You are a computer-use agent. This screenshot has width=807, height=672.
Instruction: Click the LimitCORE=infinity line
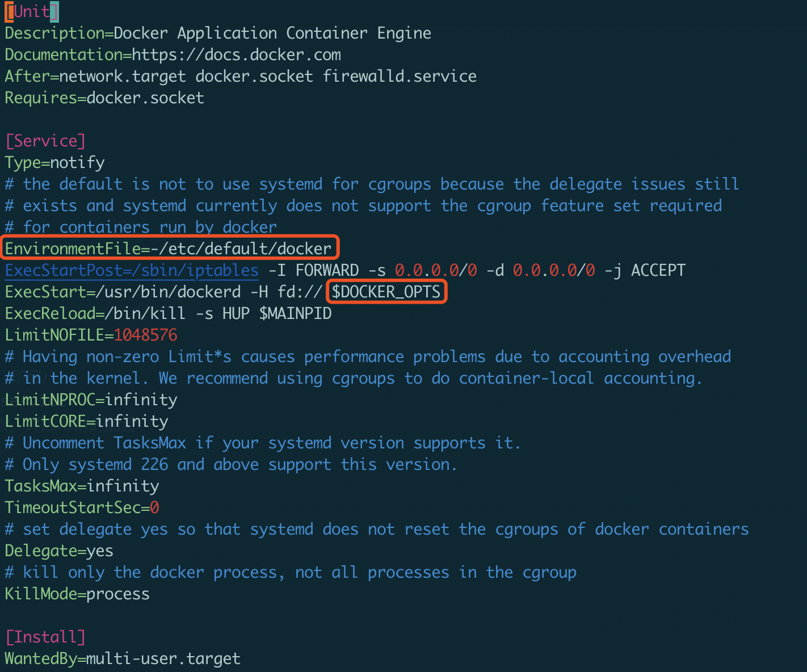(x=86, y=421)
